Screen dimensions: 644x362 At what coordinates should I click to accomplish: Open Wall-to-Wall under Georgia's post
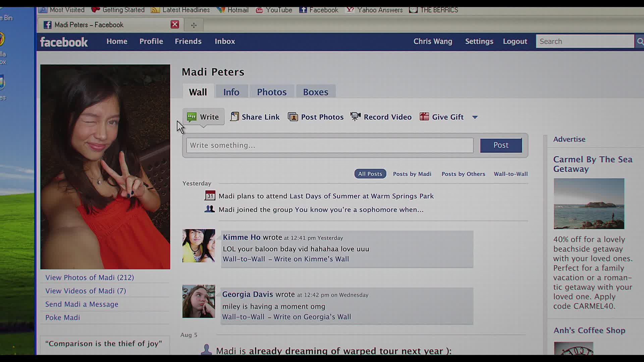coord(243,317)
